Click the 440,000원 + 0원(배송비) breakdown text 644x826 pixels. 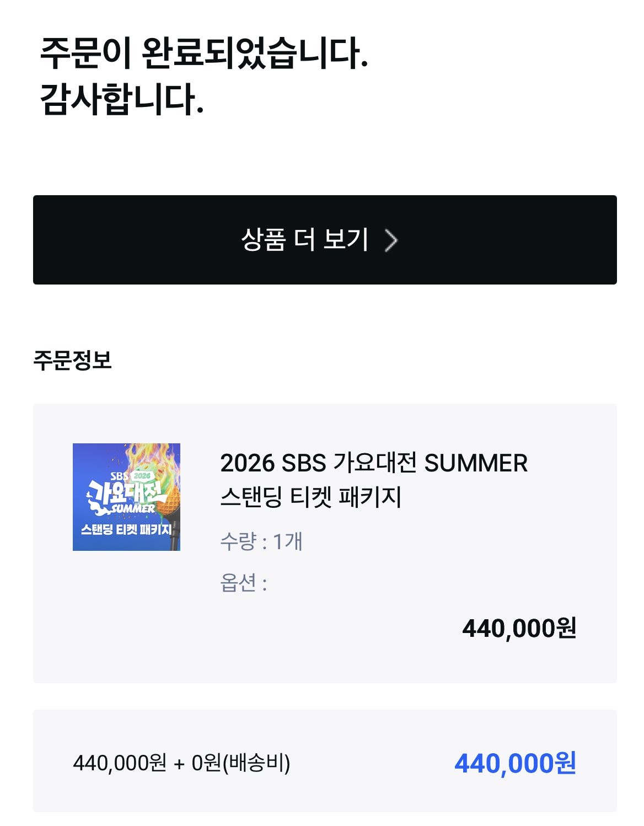(x=181, y=763)
